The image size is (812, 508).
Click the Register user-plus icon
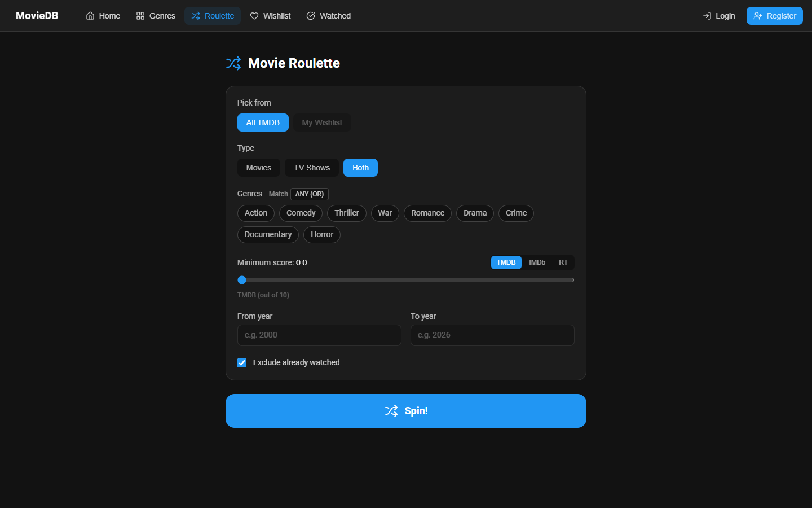[758, 16]
